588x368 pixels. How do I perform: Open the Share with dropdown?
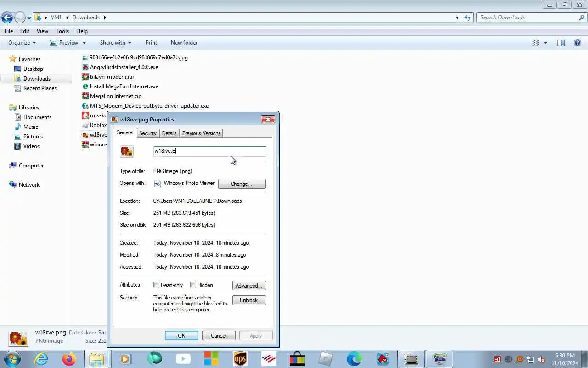[x=116, y=43]
